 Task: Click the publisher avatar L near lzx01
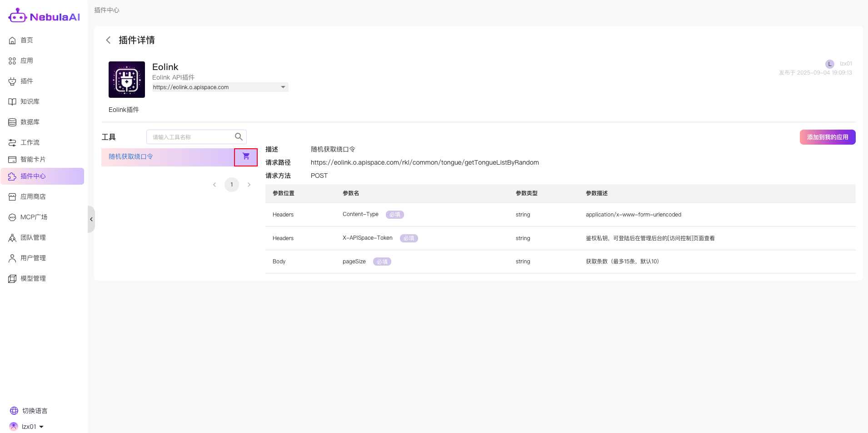point(830,64)
